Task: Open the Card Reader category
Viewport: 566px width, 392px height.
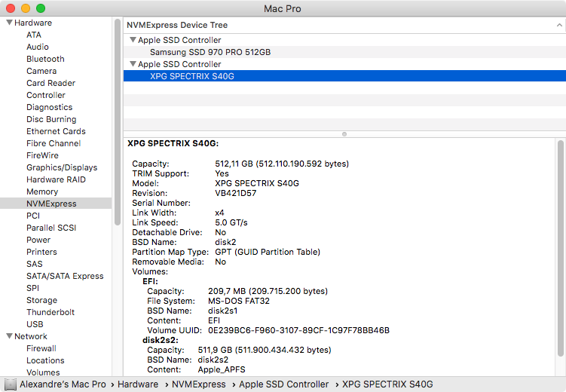Action: tap(51, 83)
